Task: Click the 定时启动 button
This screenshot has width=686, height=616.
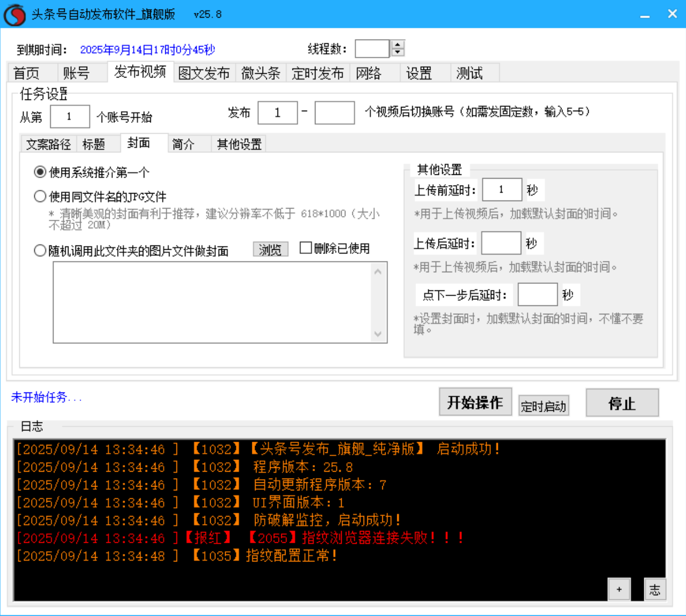Action: click(x=543, y=406)
